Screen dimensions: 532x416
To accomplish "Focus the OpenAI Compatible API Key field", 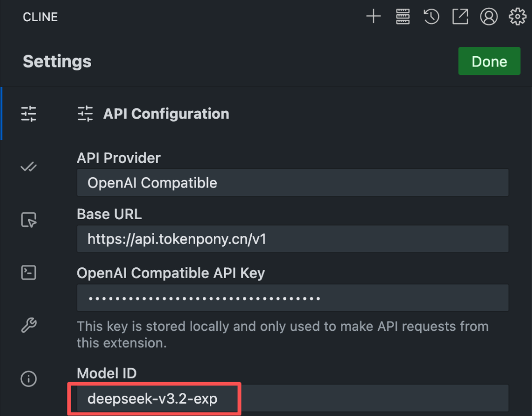I will click(x=293, y=298).
